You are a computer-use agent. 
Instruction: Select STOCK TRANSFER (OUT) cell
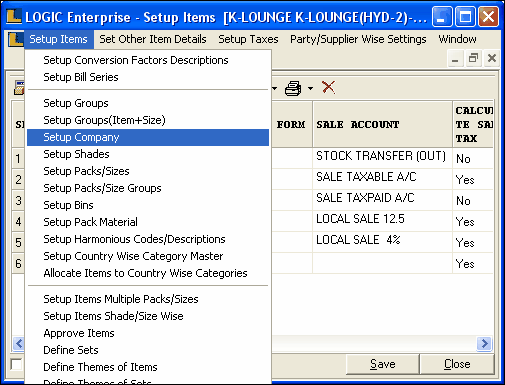click(382, 158)
